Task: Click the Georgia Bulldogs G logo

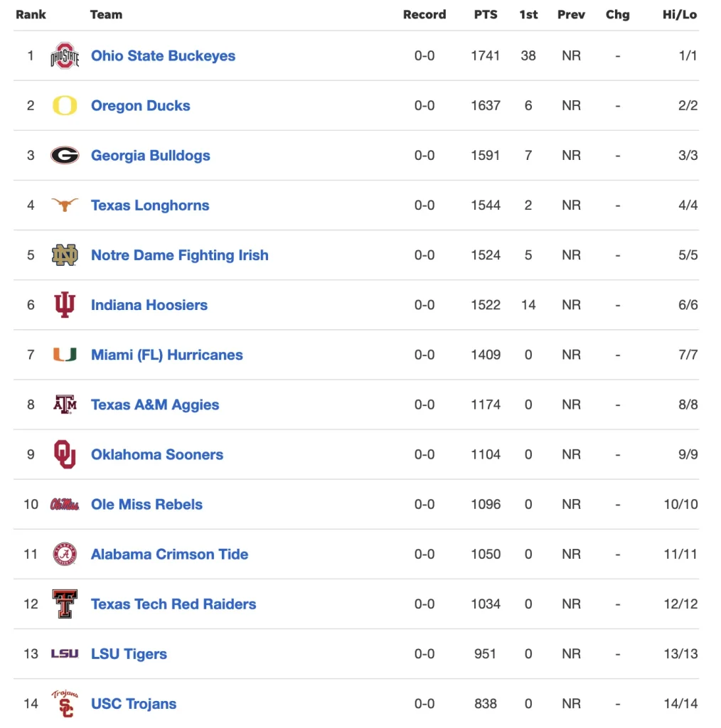Action: coord(65,155)
